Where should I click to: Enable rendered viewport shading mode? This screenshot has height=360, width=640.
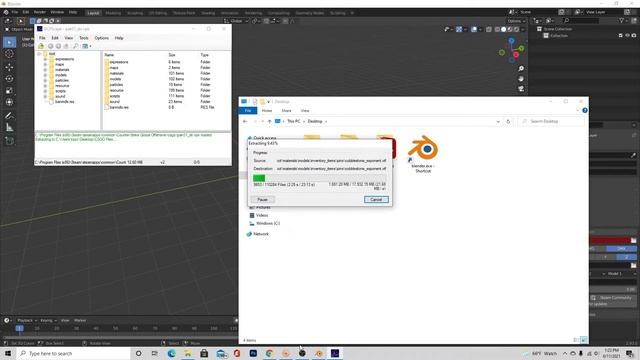point(516,29)
